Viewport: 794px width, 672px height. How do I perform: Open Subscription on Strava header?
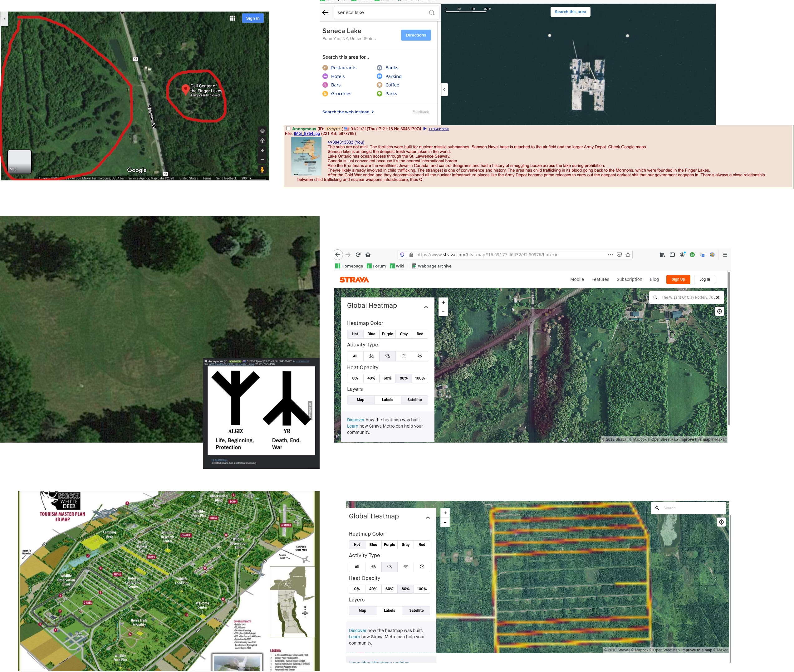pos(629,280)
